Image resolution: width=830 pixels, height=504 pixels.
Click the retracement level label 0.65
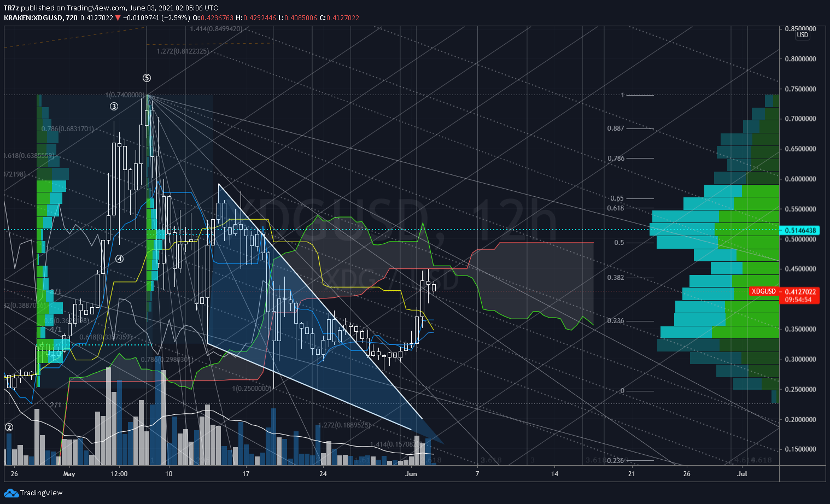click(617, 198)
